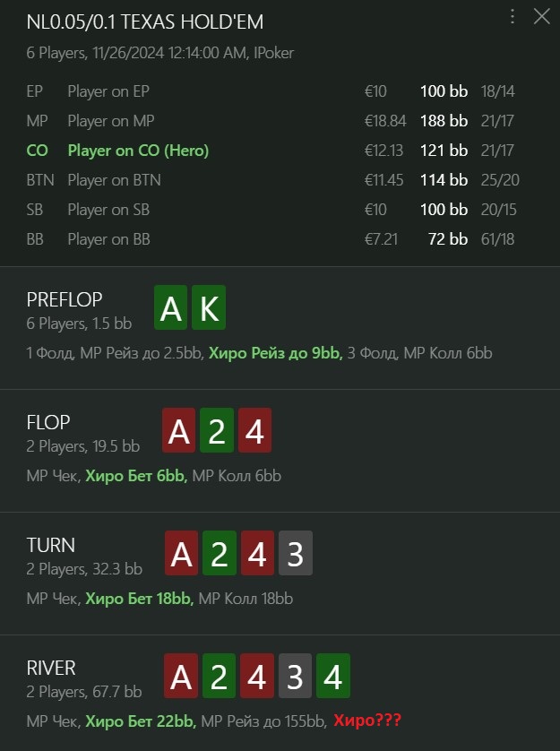Click BTN player's 25/20 stats

click(x=497, y=180)
